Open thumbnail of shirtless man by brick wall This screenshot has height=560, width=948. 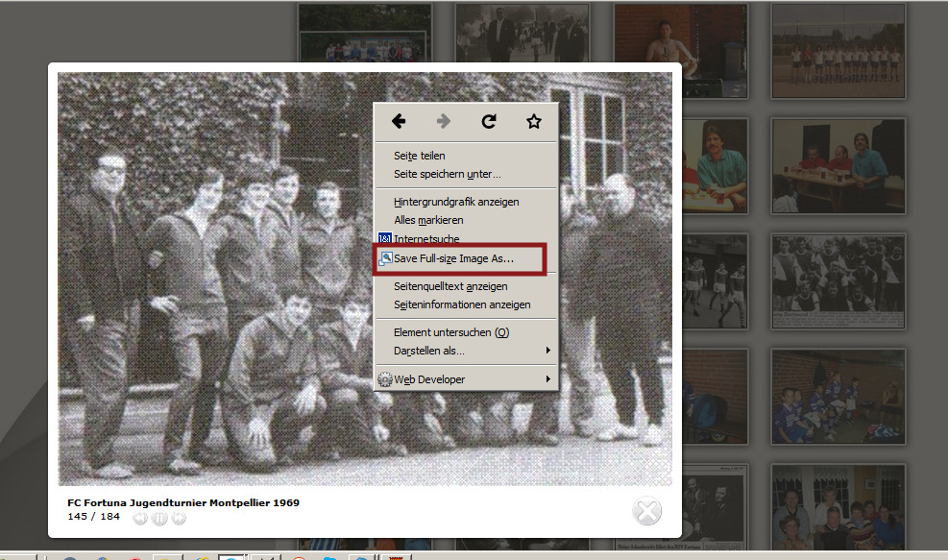(681, 51)
